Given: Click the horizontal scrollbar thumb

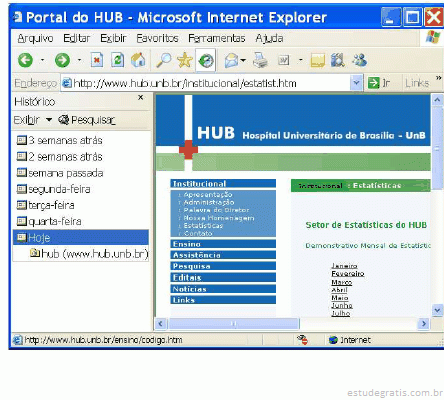Looking at the screenshot, I should (234, 323).
